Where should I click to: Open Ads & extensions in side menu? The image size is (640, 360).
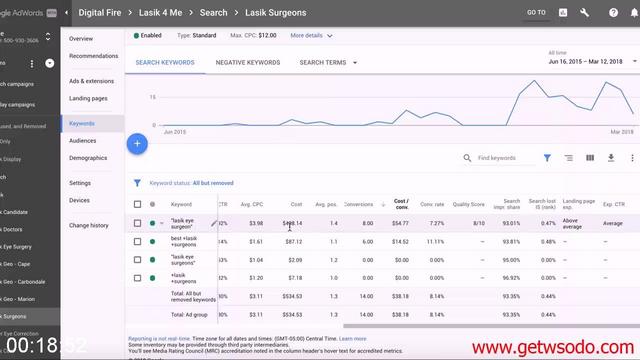pyautogui.click(x=91, y=81)
